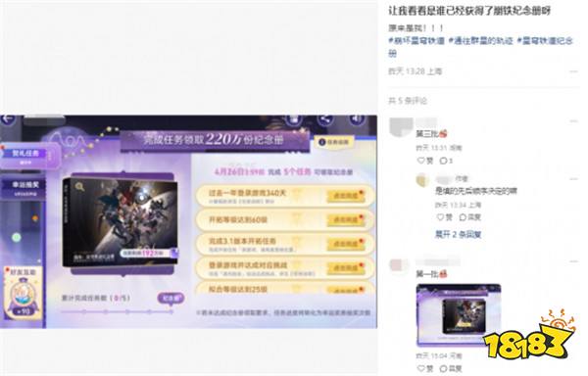Complete task 登录游戏并达成对应挑战

pos(345,268)
